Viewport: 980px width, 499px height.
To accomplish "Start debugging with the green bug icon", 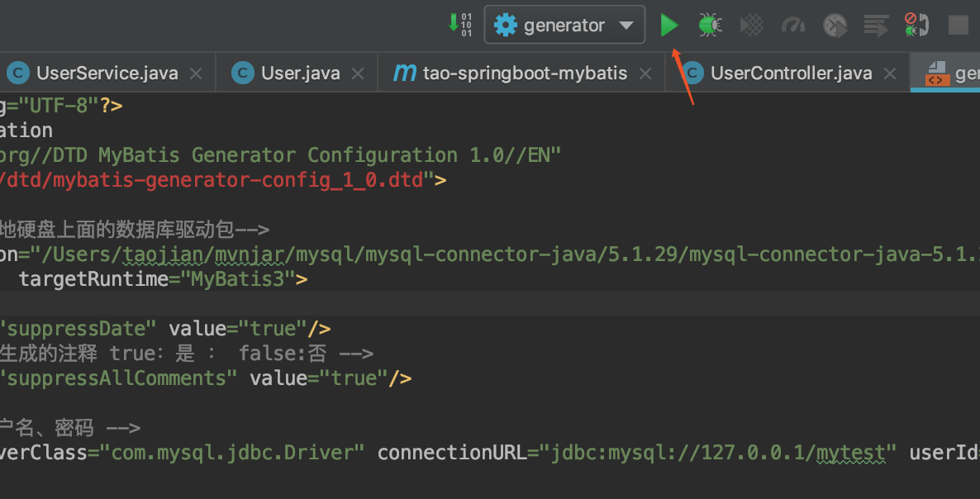I will 709,26.
